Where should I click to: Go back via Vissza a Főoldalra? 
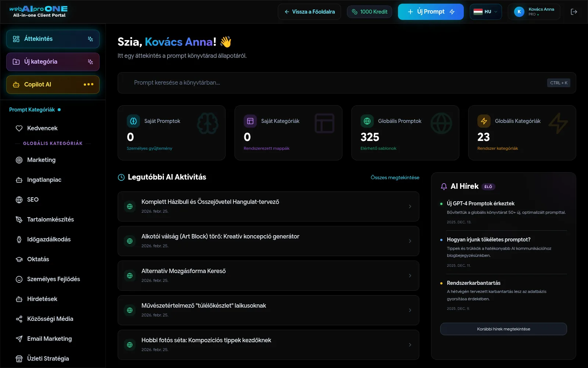coord(309,12)
